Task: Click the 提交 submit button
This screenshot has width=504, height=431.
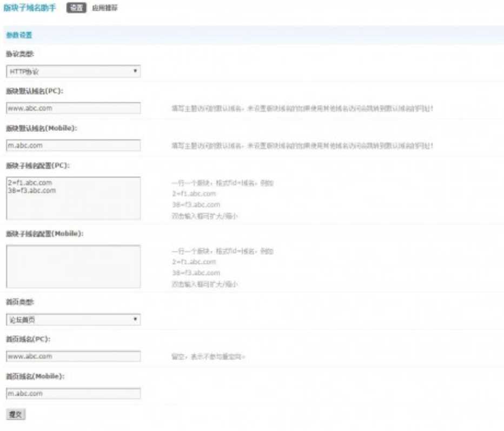Action: [16, 414]
